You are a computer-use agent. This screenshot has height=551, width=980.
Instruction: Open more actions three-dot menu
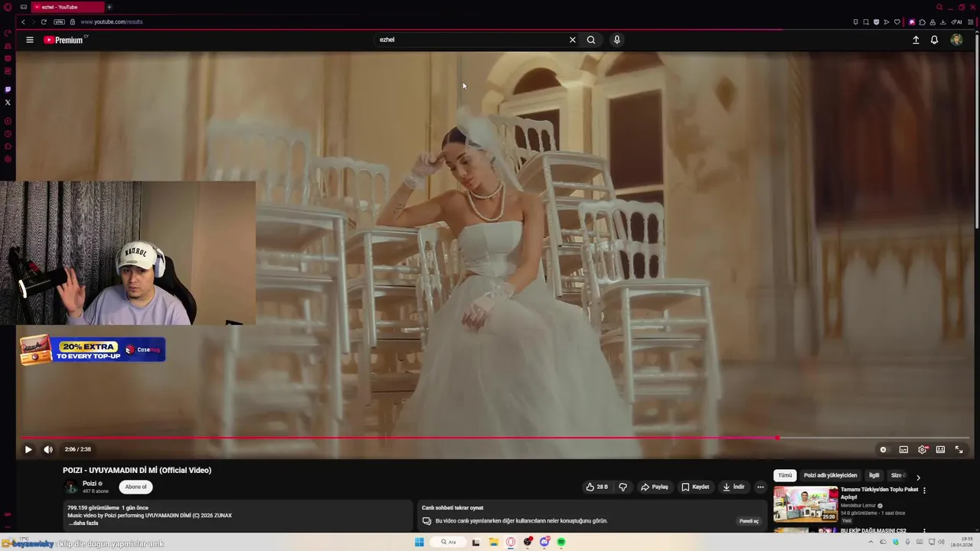tap(760, 487)
